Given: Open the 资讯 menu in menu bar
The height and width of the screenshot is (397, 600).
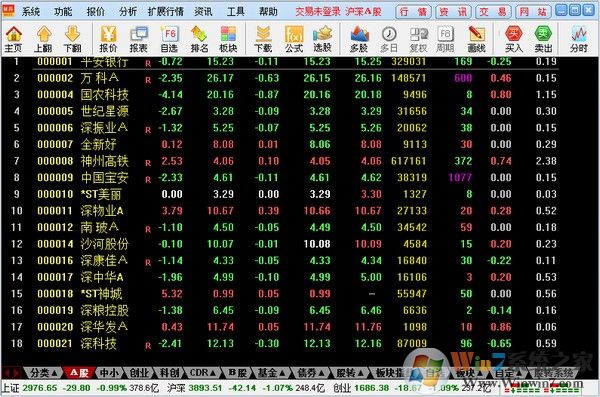Looking at the screenshot, I should (203, 11).
